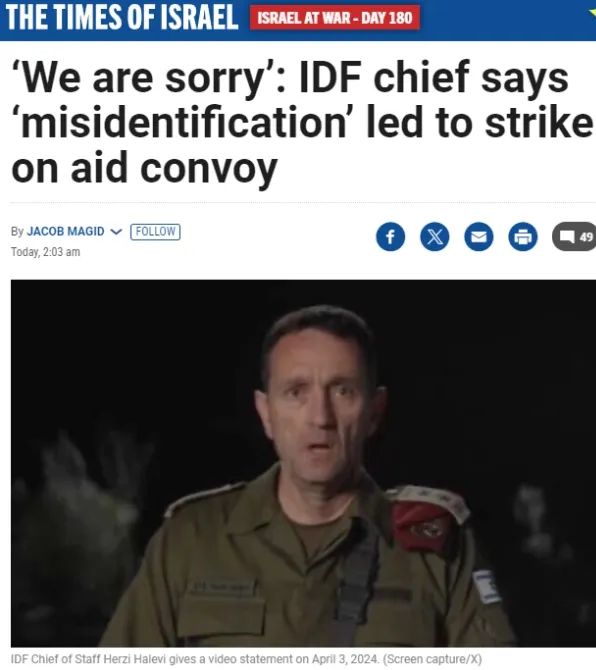Click the divider line under the headline
Screen dimensions: 596x670
(303, 203)
